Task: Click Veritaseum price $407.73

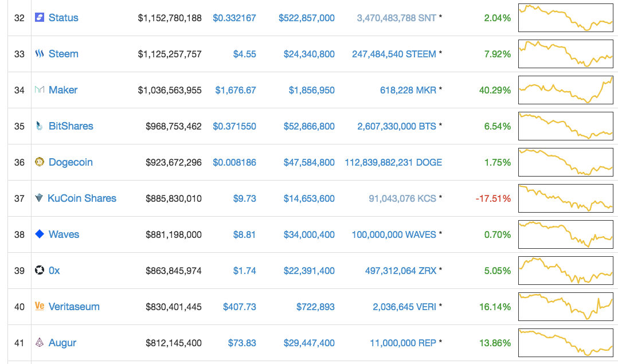Action: 240,307
